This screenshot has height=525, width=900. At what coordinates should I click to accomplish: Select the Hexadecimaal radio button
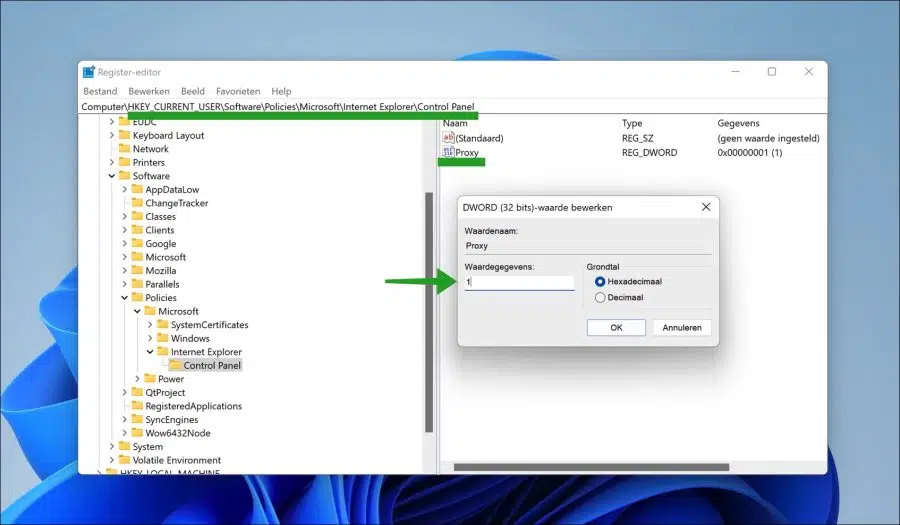[x=600, y=282]
